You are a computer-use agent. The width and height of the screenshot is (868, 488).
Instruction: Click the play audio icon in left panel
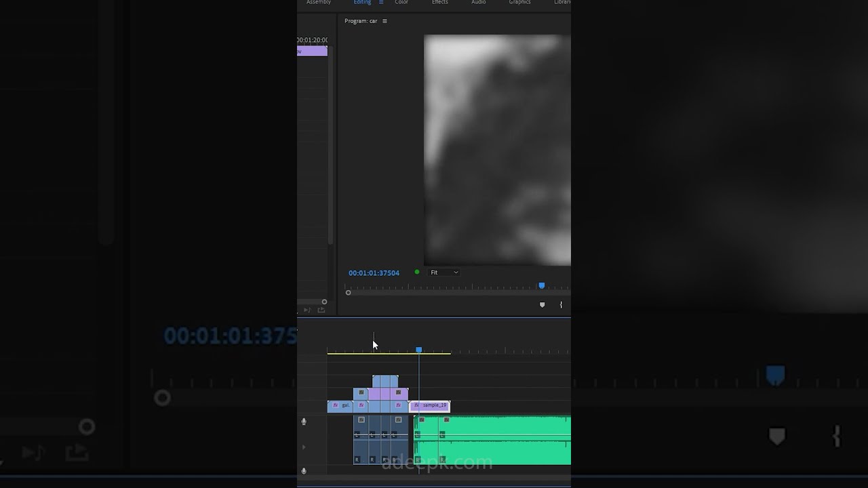pyautogui.click(x=307, y=310)
